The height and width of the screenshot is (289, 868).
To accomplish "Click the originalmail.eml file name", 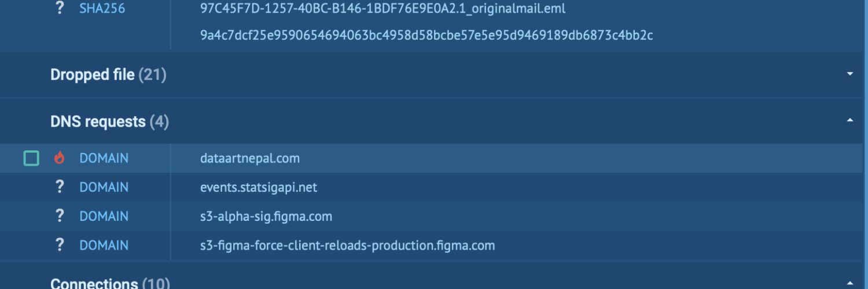I will [x=382, y=9].
